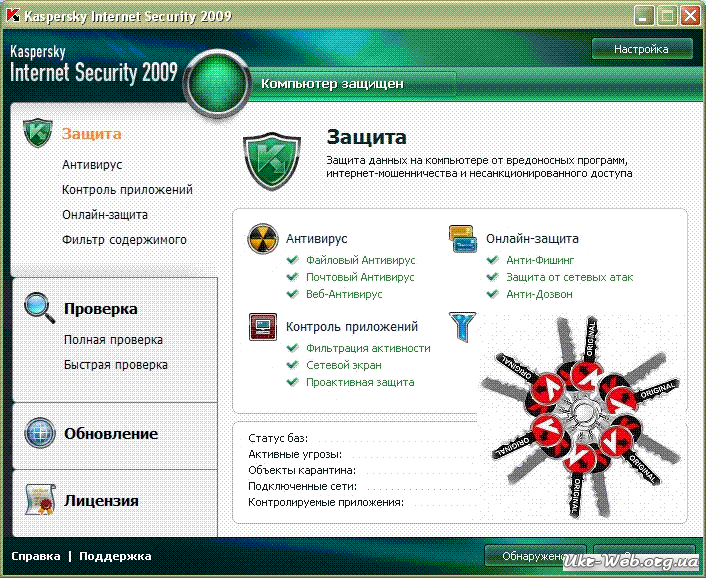Screen dimensions: 706x578
Task: Click the Объекты карантина row
Action: tap(362, 470)
